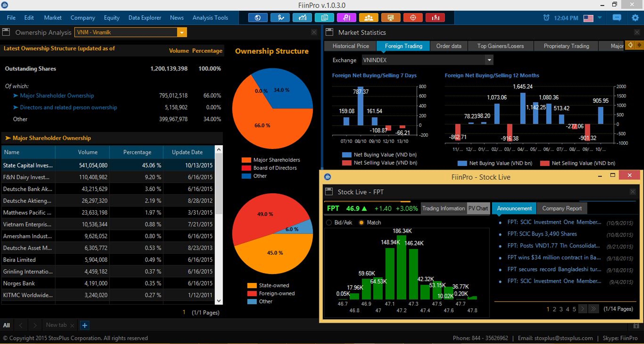Close the Stock Live - FPT panel
Screen dimensions: 644x344
tap(633, 192)
